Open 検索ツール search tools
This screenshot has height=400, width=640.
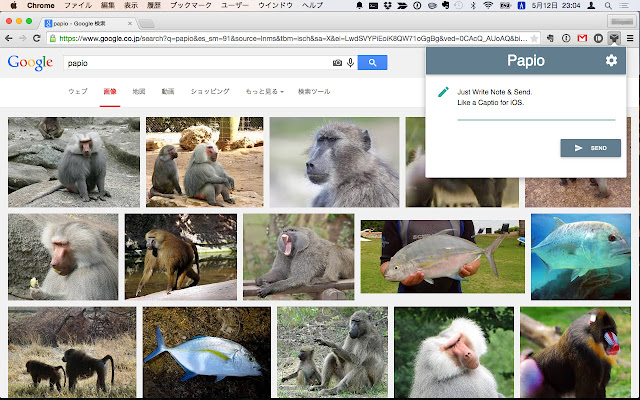tap(314, 91)
